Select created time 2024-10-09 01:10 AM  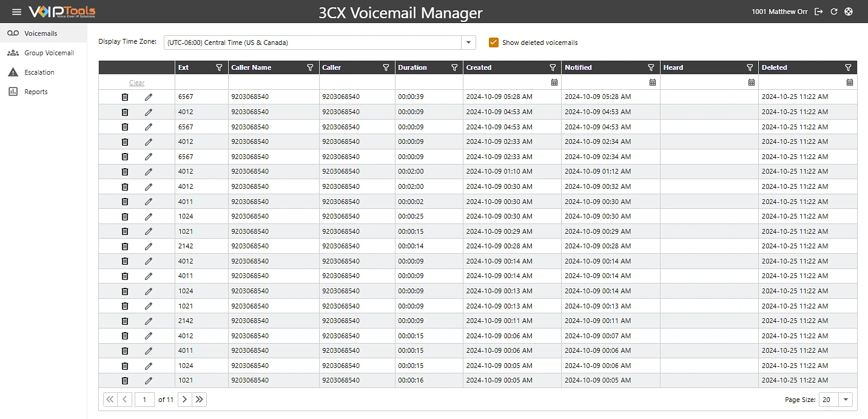(x=499, y=172)
